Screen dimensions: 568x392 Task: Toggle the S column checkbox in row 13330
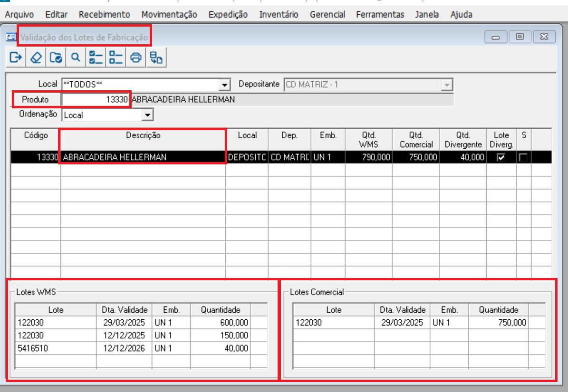pos(523,157)
